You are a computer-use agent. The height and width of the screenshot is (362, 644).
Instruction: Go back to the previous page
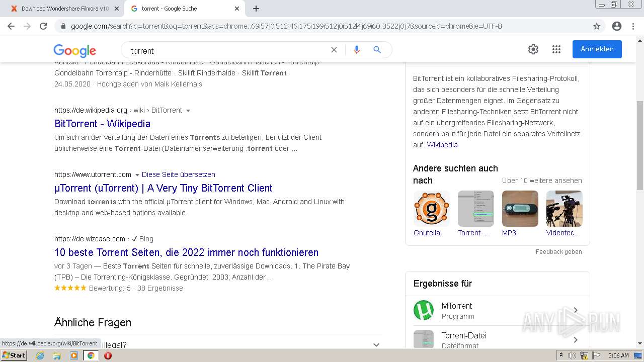[11, 26]
